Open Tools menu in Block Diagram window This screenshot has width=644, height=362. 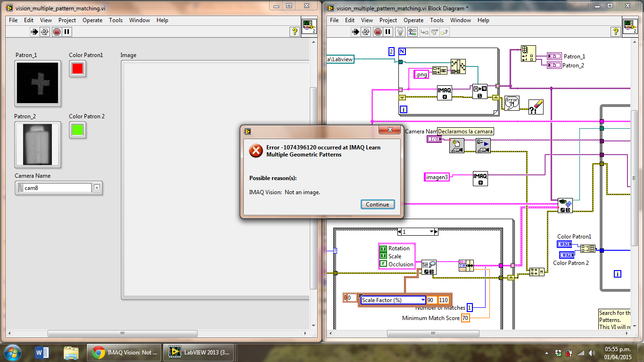(437, 20)
